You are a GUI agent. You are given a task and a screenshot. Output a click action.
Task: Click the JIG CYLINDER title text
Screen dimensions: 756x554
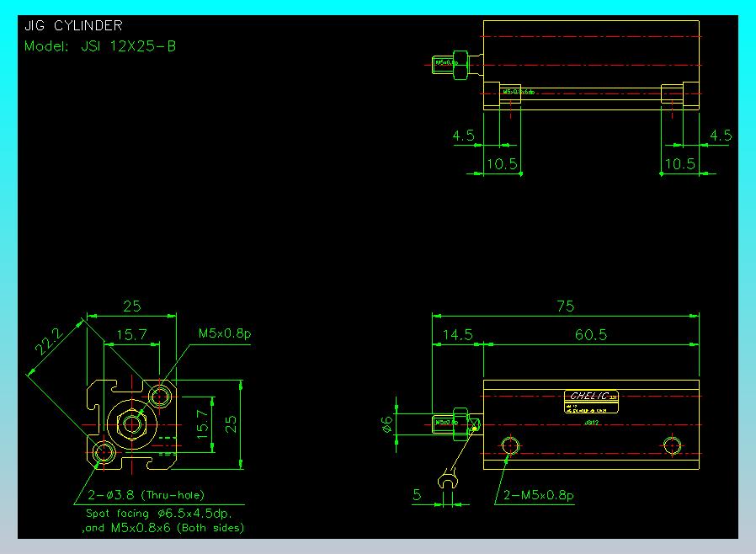coord(73,26)
